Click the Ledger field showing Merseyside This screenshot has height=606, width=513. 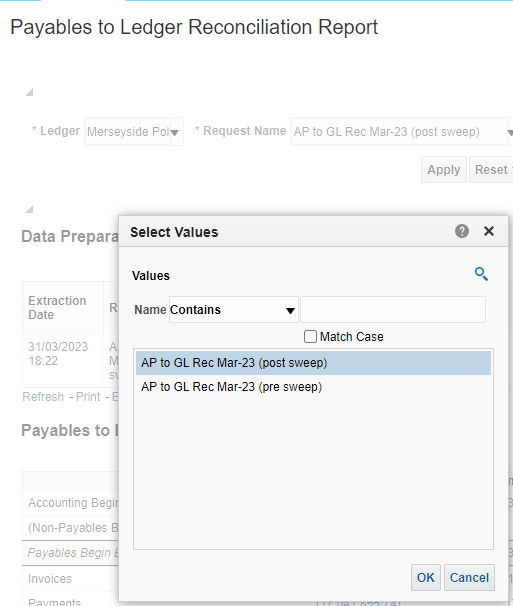point(128,132)
